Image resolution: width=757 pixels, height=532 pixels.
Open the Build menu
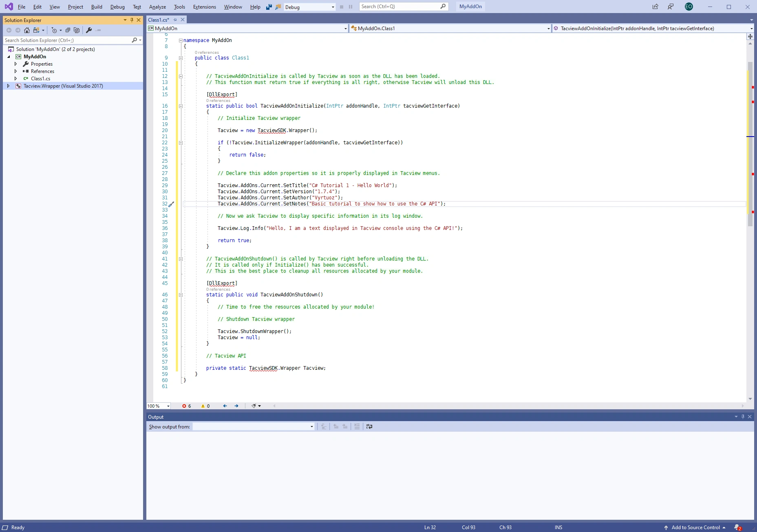[97, 7]
